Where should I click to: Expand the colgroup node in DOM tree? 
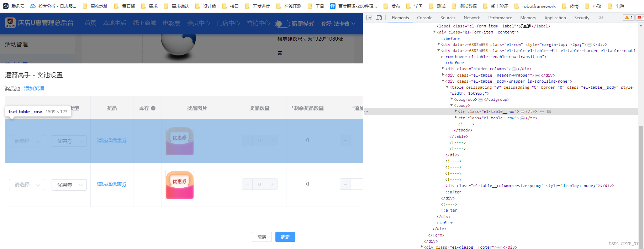452,99
